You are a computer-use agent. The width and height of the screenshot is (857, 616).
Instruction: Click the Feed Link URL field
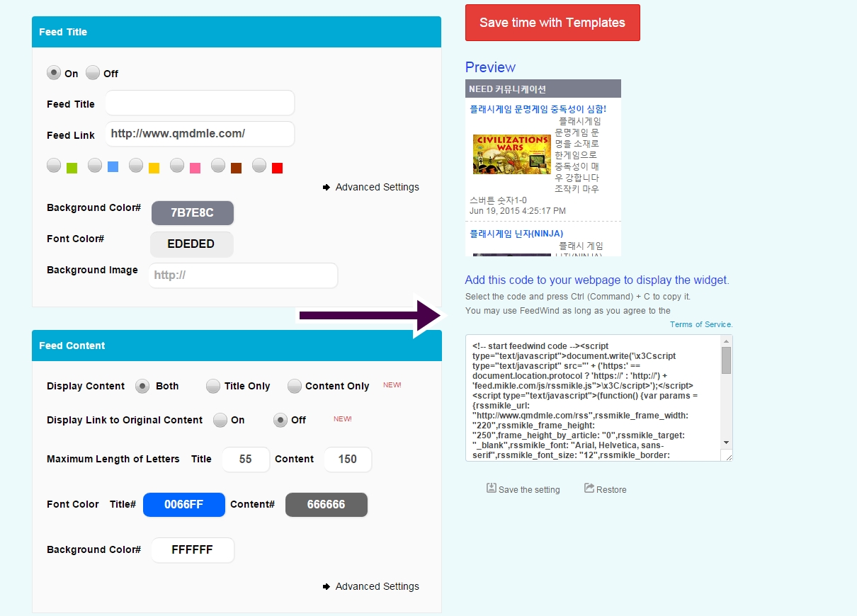point(200,134)
